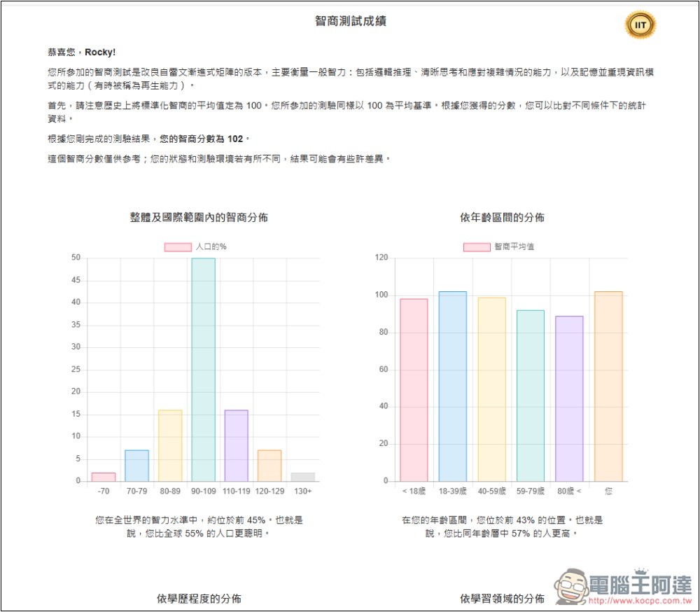Click the 18-39歲 blue bar
Viewport: 700px width, 612px height.
[453, 387]
